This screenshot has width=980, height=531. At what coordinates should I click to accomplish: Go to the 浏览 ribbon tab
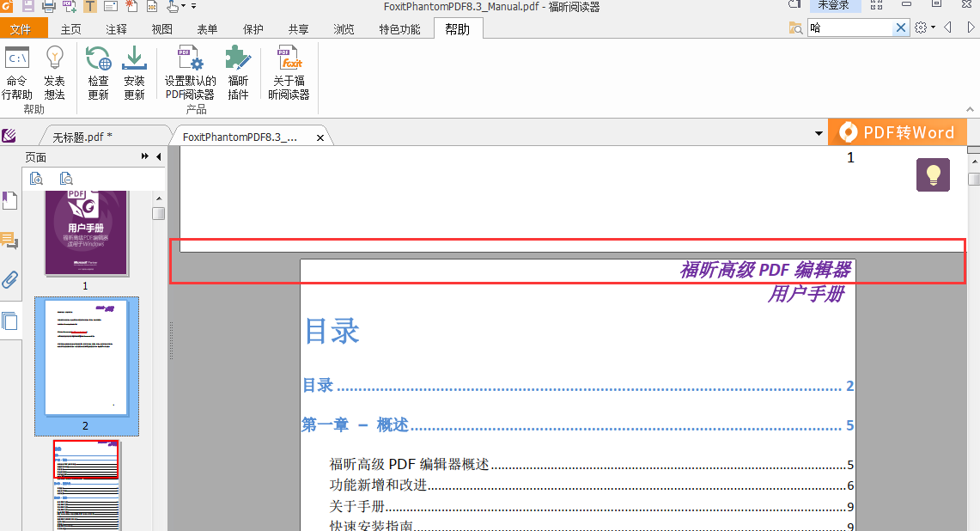coord(344,29)
